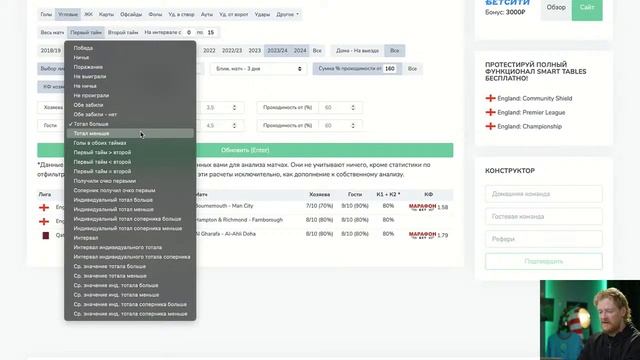This screenshot has width=640, height=360.
Task: Toggle the 2022 season filter
Action: 209,51
